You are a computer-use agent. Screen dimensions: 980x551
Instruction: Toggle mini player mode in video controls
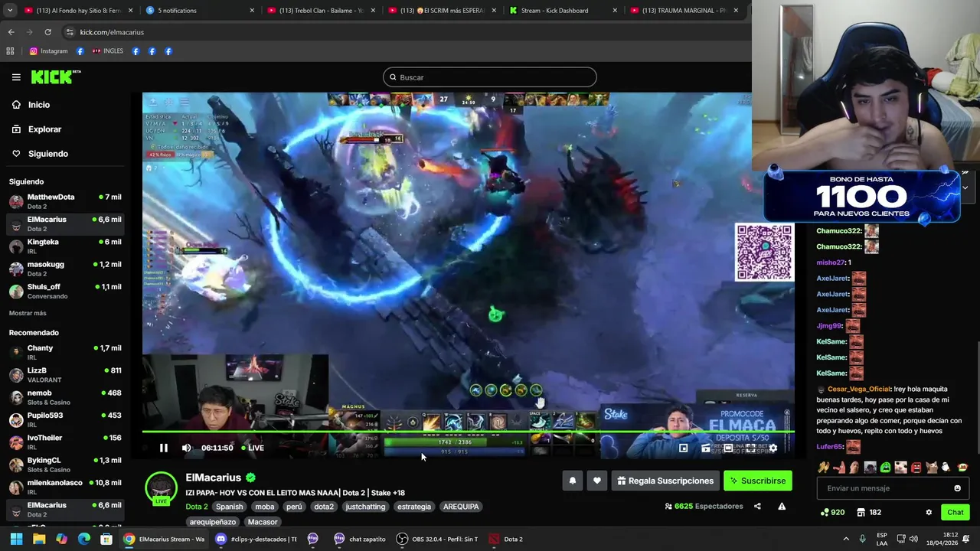point(683,448)
